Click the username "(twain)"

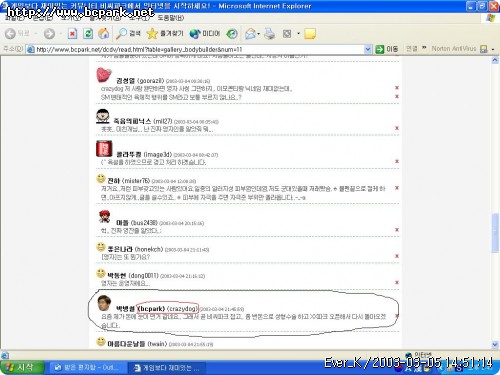pos(157,343)
